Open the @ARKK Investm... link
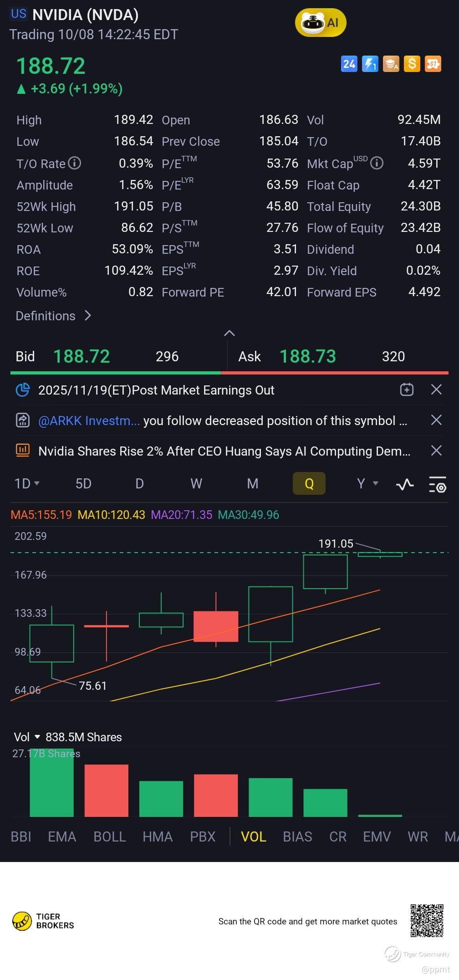The width and height of the screenshot is (459, 980). pyautogui.click(x=89, y=421)
